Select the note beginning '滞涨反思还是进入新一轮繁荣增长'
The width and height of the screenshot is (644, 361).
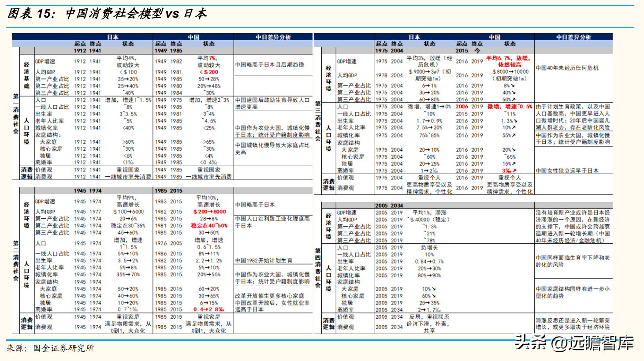tap(573, 324)
